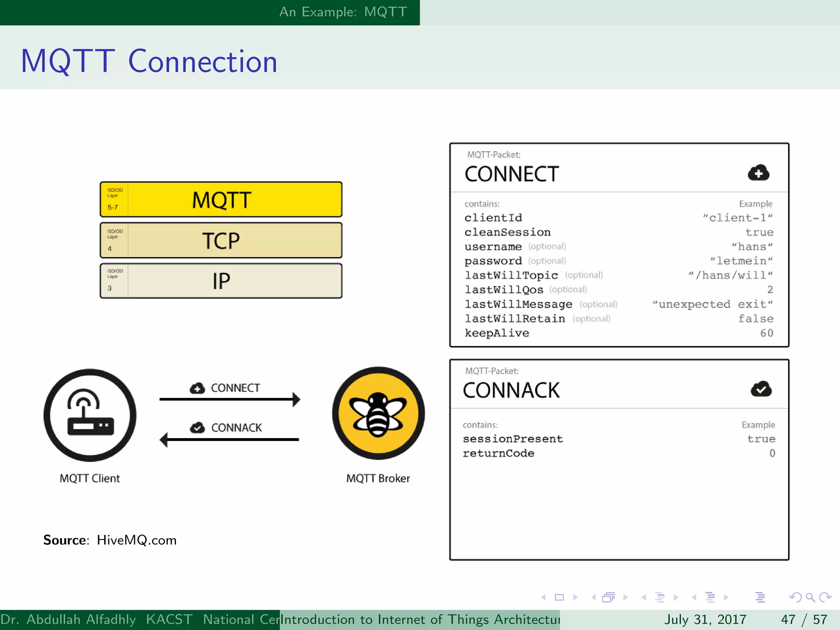Image resolution: width=840 pixels, height=630 pixels.
Task: Click the presentation title in the footer
Action: tap(420, 619)
